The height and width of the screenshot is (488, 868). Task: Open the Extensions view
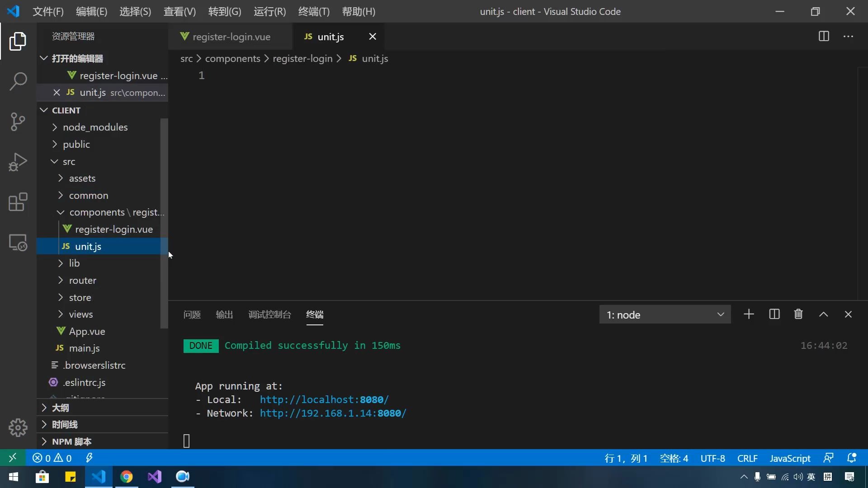pos(17,202)
